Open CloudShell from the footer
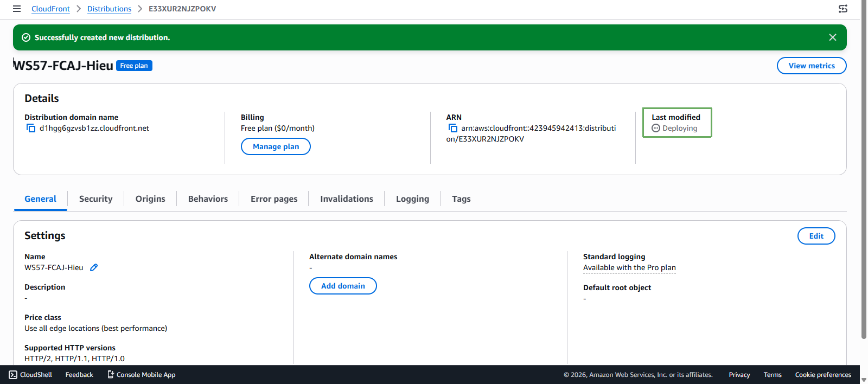The height and width of the screenshot is (384, 868). coord(30,375)
